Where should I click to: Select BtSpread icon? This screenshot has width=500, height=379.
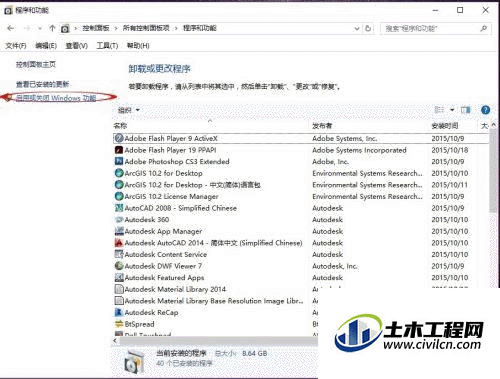tap(119, 324)
